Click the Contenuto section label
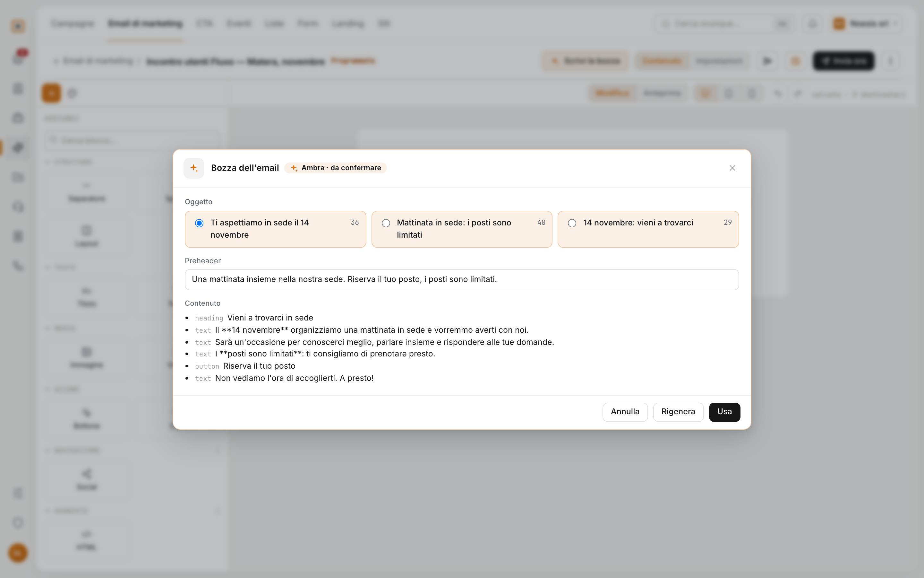924x578 pixels. [x=202, y=303]
